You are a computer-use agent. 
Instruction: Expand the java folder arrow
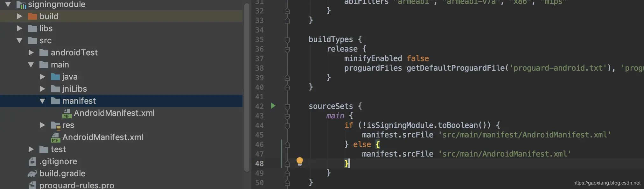[x=42, y=77]
